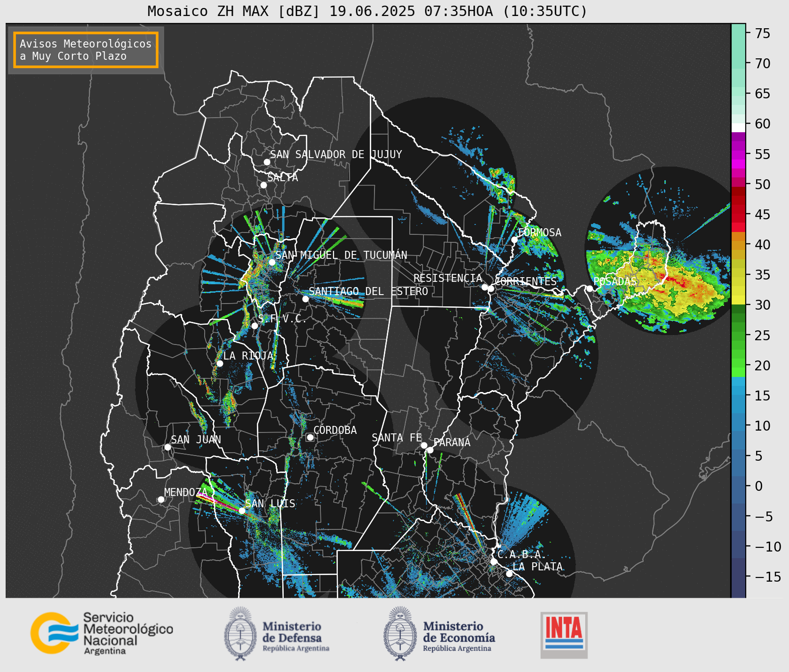Screen dimensions: 789x672
Task: Click the Santiago del Estero city dot
Action: [x=305, y=299]
